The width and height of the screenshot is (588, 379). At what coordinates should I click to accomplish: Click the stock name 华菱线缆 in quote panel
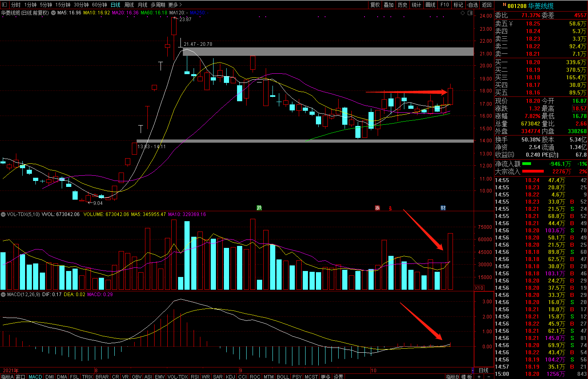[541, 6]
